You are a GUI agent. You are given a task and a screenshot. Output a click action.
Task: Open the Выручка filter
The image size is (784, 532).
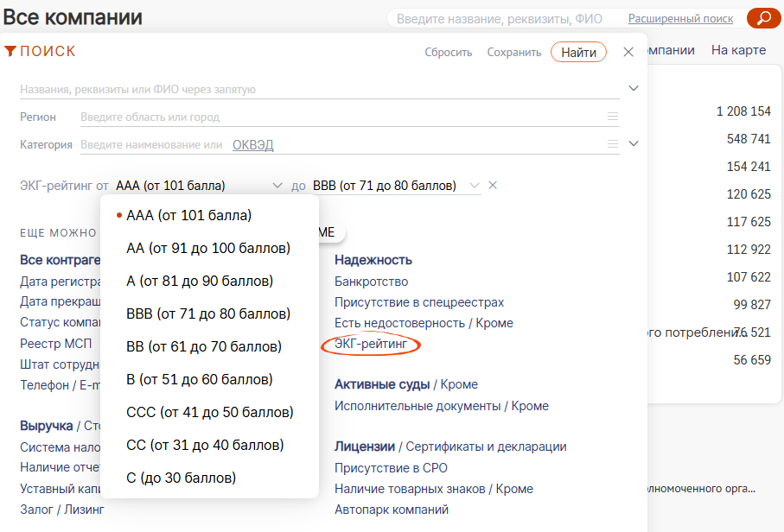pyautogui.click(x=47, y=426)
